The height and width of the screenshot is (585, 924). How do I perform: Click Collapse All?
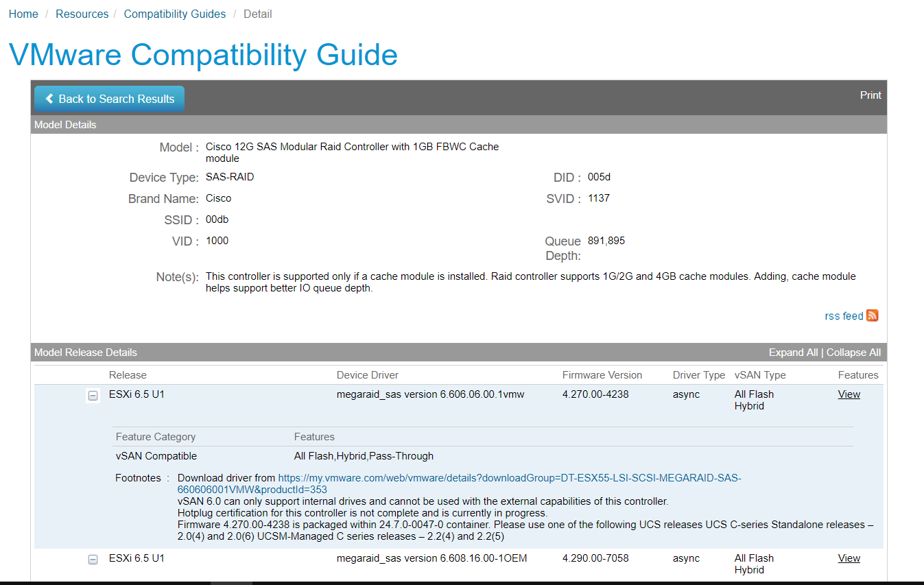tap(853, 353)
